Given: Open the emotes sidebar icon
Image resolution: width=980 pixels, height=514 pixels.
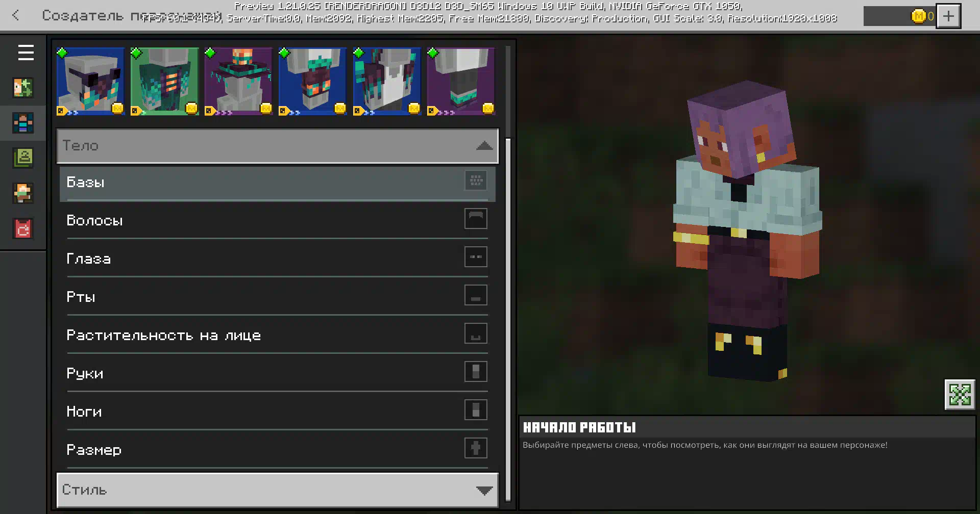Looking at the screenshot, I should click(x=23, y=193).
